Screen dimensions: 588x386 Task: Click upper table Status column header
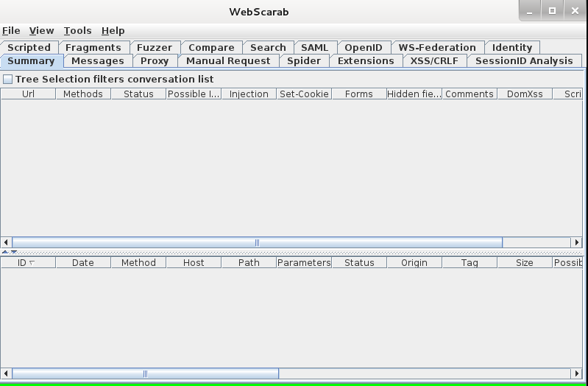pos(138,94)
